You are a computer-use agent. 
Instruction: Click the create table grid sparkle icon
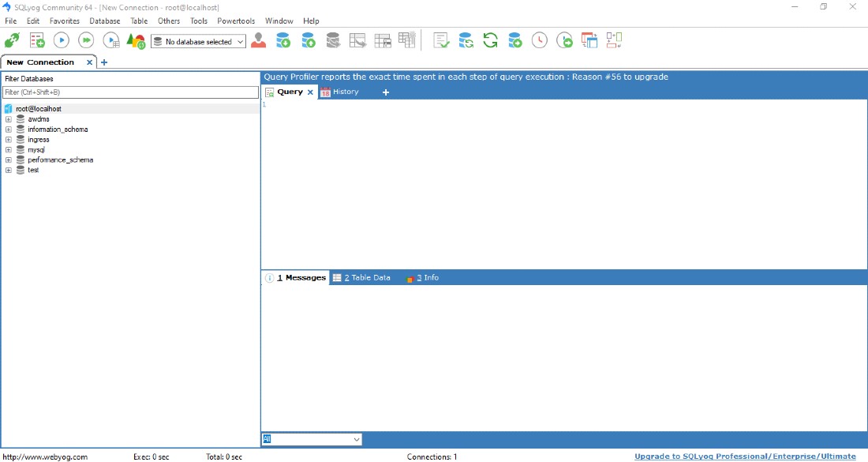(x=407, y=40)
